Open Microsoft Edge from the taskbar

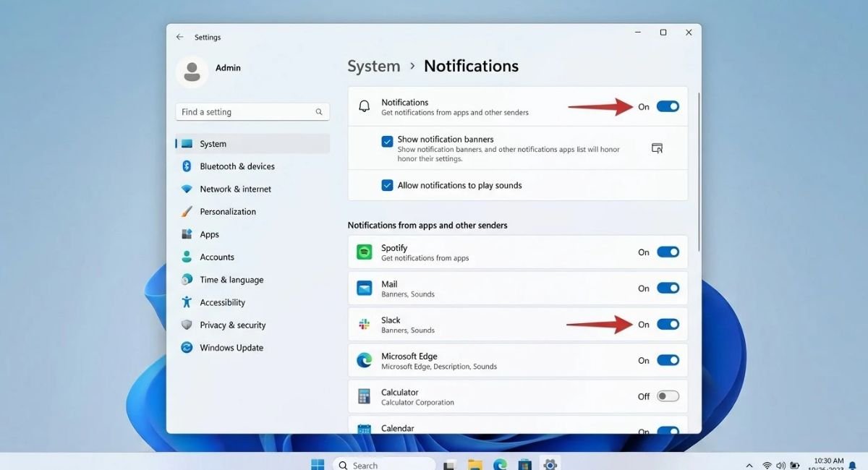500,465
